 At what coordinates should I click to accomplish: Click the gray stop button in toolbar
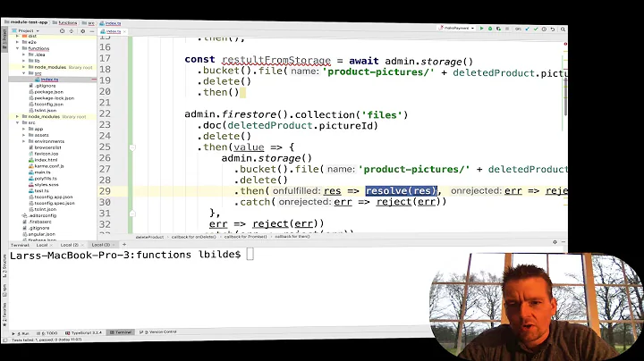(507, 29)
